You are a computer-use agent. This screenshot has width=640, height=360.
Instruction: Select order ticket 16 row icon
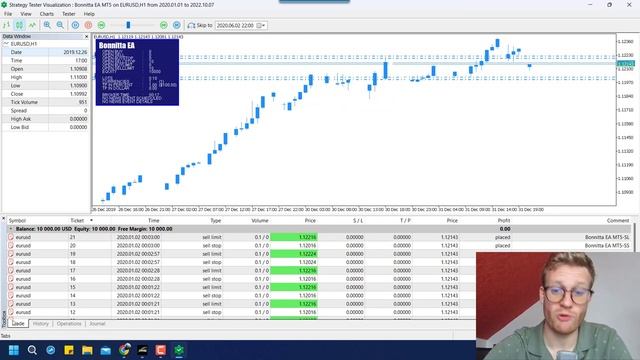(11, 279)
